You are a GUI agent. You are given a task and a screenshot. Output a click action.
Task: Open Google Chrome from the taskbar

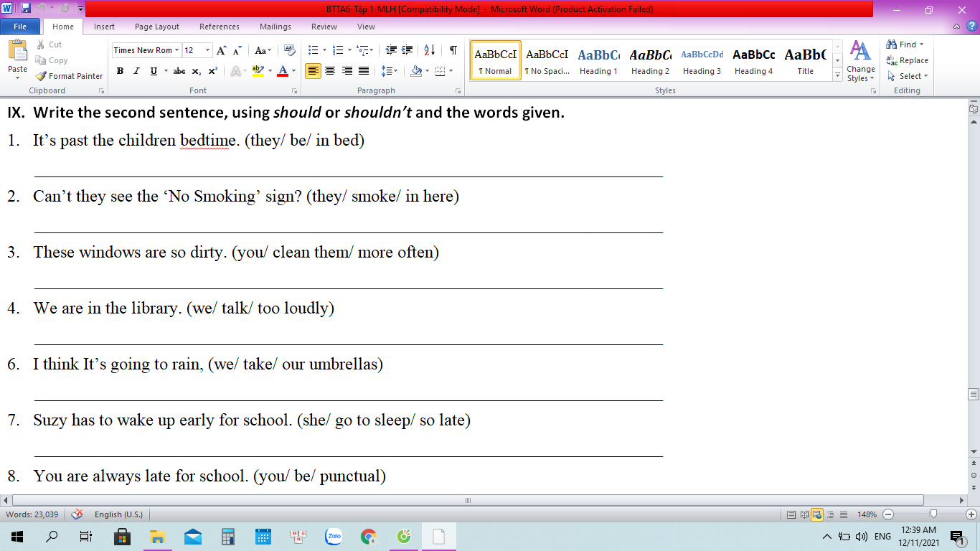pyautogui.click(x=369, y=536)
